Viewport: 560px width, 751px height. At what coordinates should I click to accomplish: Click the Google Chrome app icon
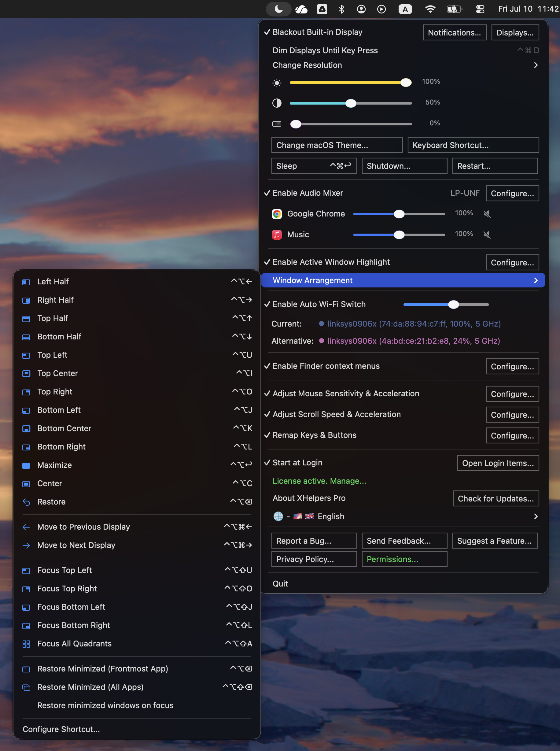pyautogui.click(x=277, y=214)
